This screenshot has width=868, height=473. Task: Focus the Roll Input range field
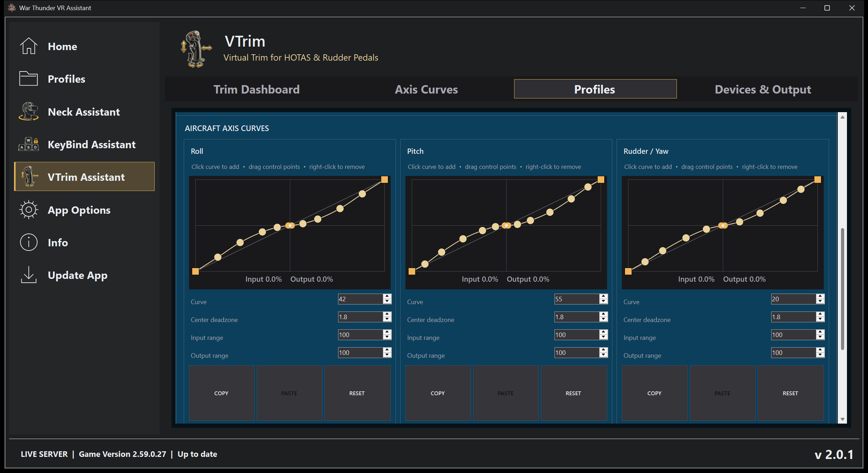coord(360,335)
